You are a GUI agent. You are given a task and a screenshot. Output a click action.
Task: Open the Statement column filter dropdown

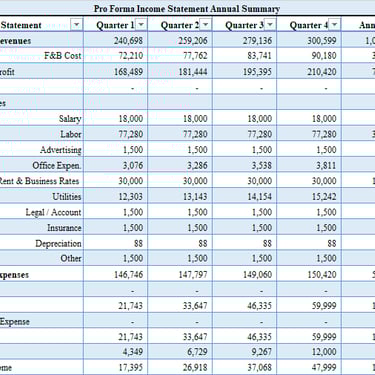click(x=76, y=25)
